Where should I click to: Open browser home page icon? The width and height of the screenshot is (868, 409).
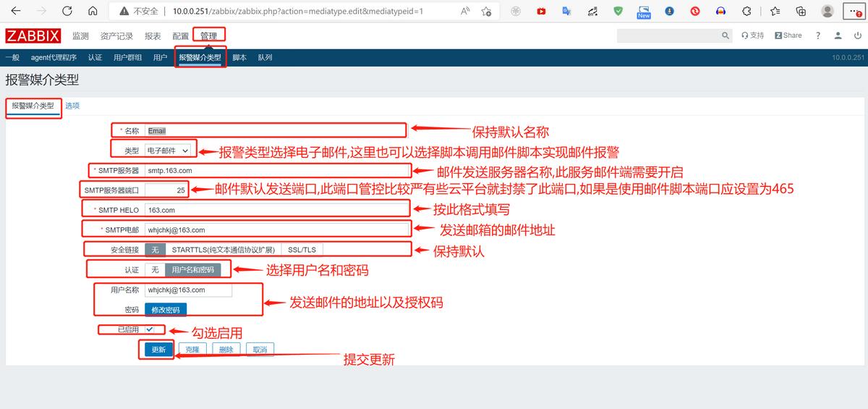pos(92,12)
